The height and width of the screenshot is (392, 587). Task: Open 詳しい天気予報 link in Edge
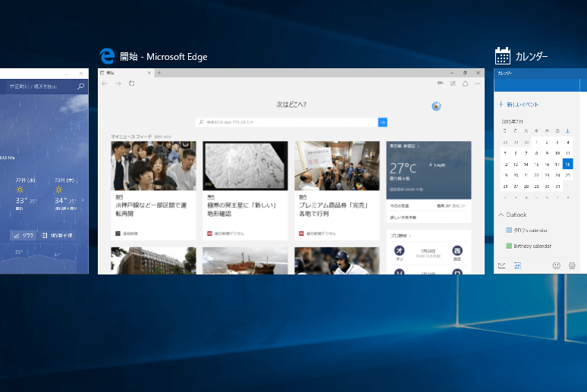coord(403,218)
